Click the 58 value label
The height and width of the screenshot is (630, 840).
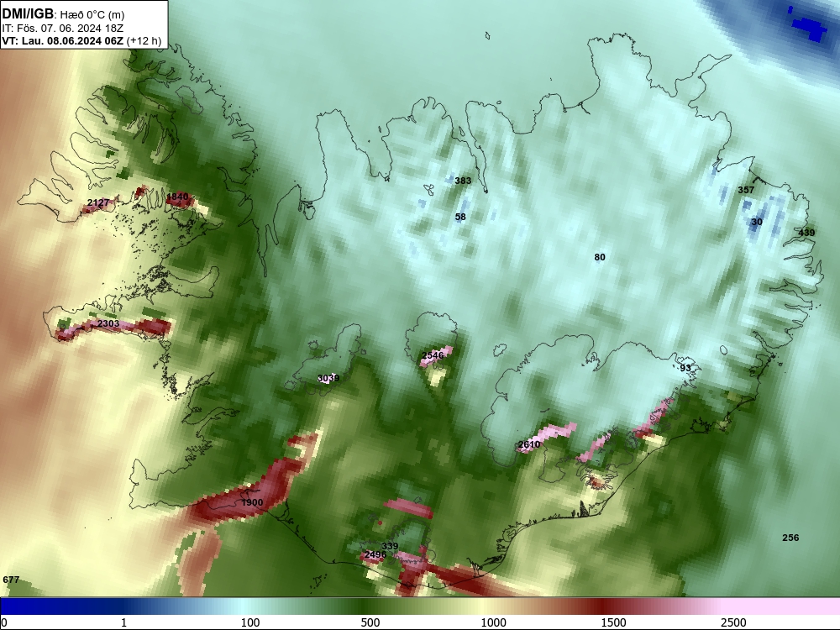(460, 217)
